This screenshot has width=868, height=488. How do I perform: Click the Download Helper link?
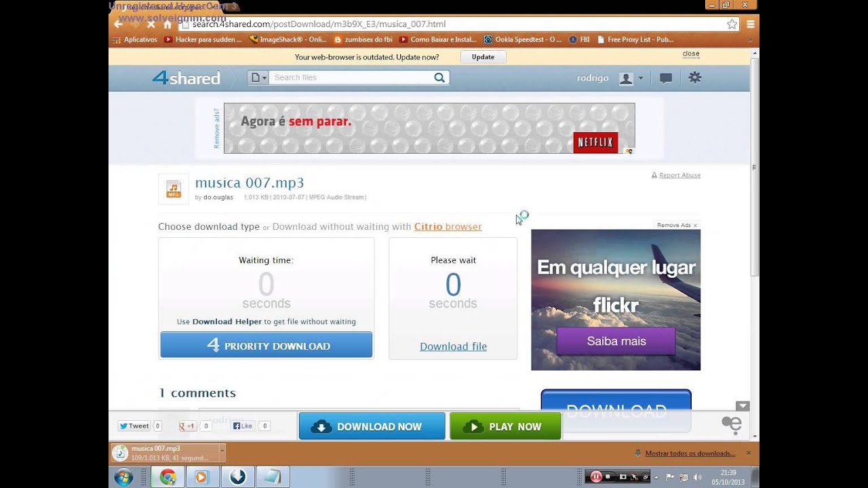226,321
